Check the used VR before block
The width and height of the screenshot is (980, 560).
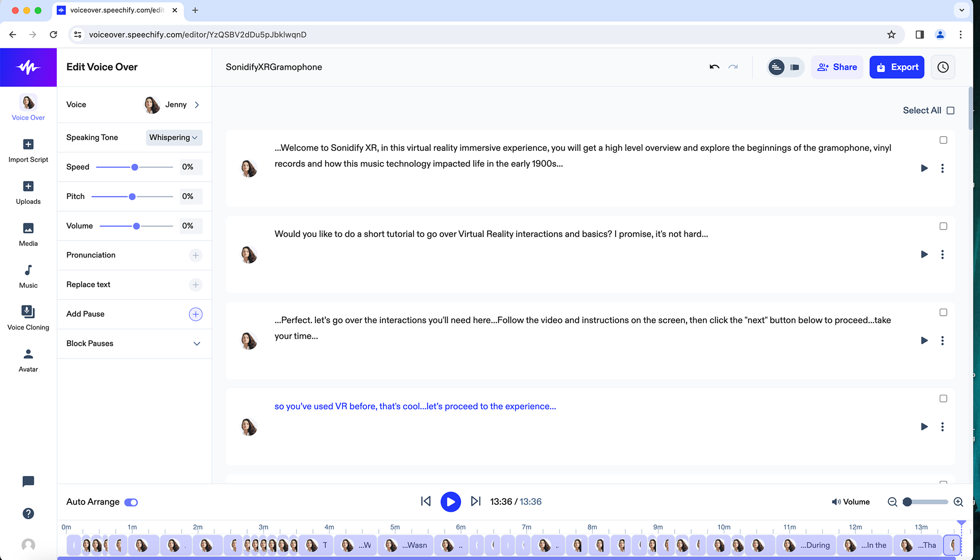click(x=943, y=399)
